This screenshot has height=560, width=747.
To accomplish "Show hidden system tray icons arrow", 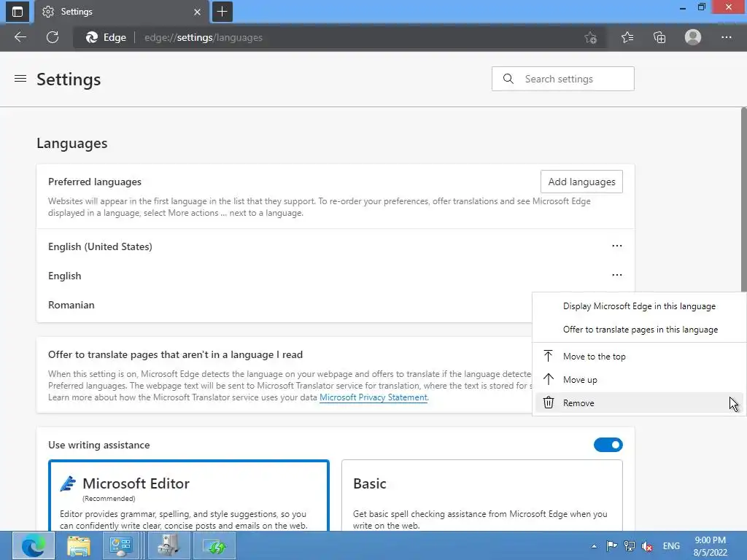I will pos(594,546).
